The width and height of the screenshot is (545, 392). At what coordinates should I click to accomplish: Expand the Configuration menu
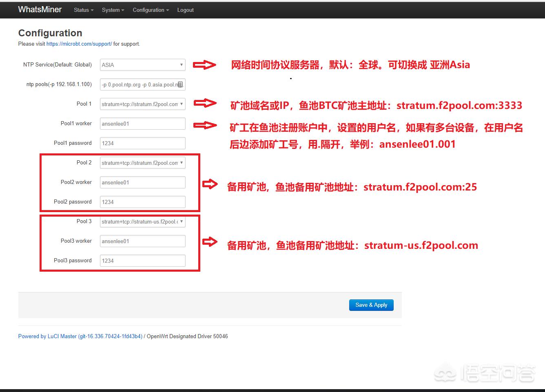pos(151,10)
